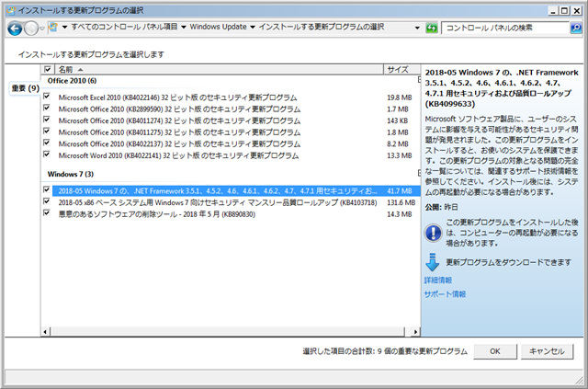This screenshot has width=588, height=389.
Task: Open the サポート情報 link
Action: click(445, 294)
